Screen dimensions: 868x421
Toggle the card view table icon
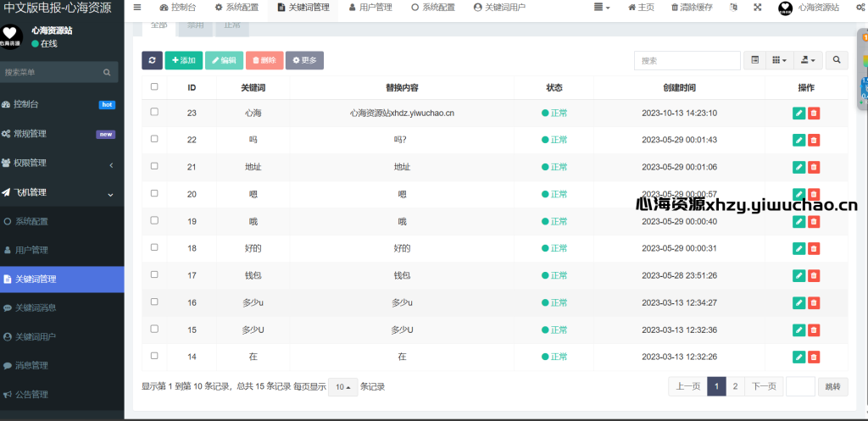(754, 60)
